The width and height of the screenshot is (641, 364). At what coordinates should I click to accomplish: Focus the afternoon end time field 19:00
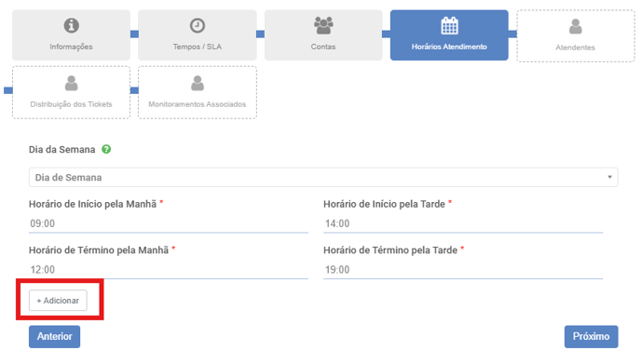(463, 270)
